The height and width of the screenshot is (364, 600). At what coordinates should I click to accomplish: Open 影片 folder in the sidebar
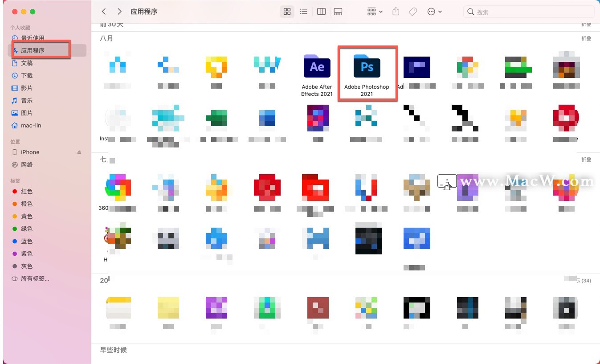coord(27,88)
